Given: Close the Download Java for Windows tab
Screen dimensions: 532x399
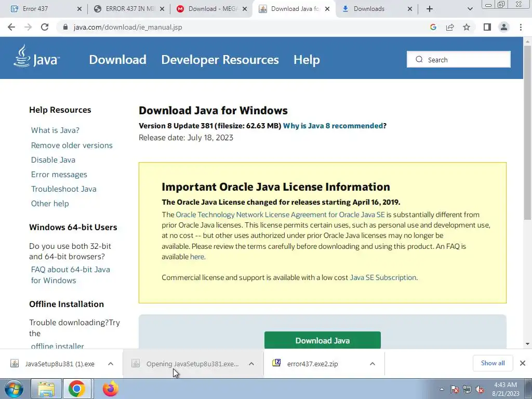Looking at the screenshot, I should pos(327,9).
